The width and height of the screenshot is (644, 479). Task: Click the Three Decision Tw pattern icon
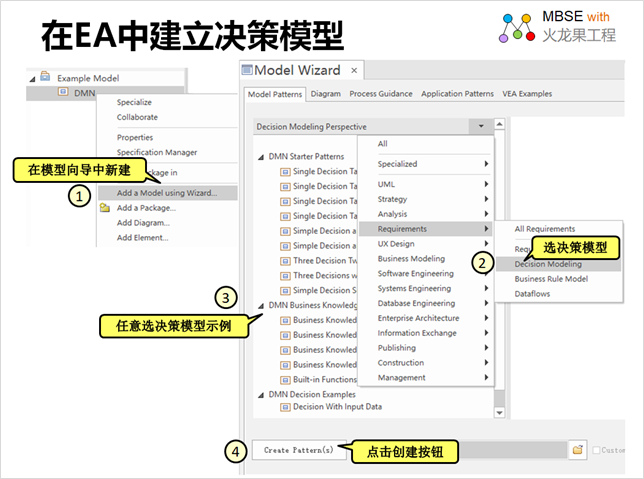point(285,261)
